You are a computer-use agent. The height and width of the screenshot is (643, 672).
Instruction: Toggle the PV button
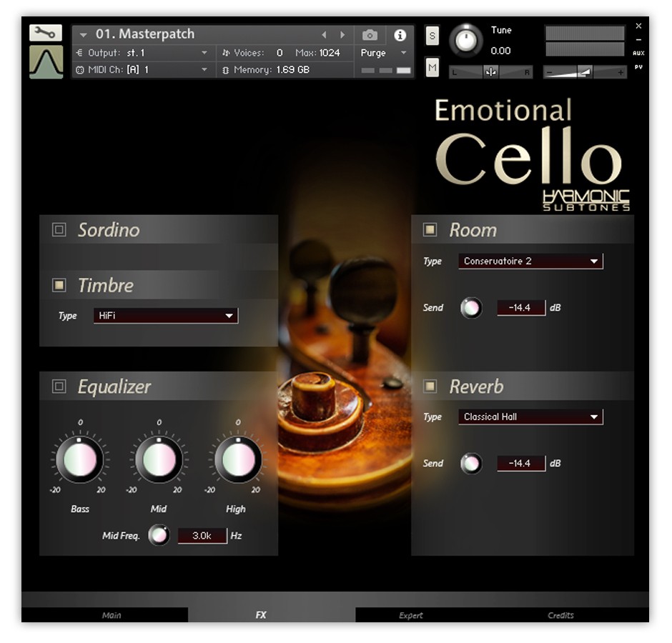tap(638, 67)
